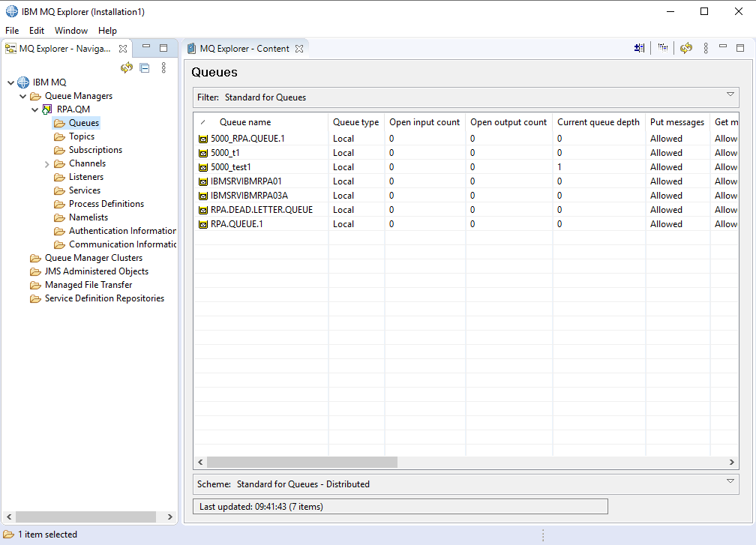Image resolution: width=756 pixels, height=545 pixels.
Task: Open the Scheme dropdown arrow
Action: (x=730, y=481)
